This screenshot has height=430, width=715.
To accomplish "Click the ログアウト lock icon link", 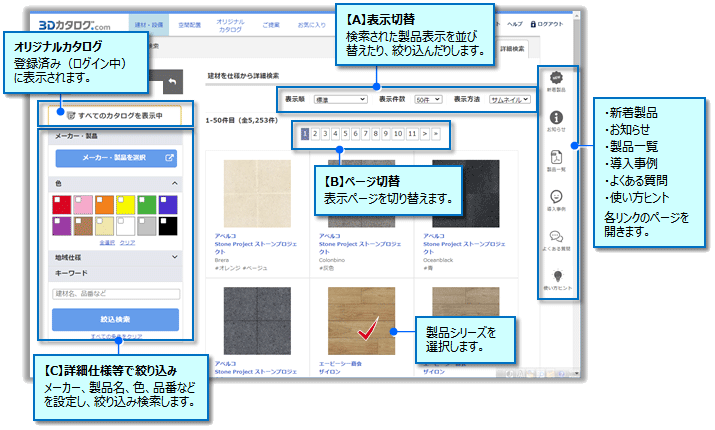I will 546,24.
